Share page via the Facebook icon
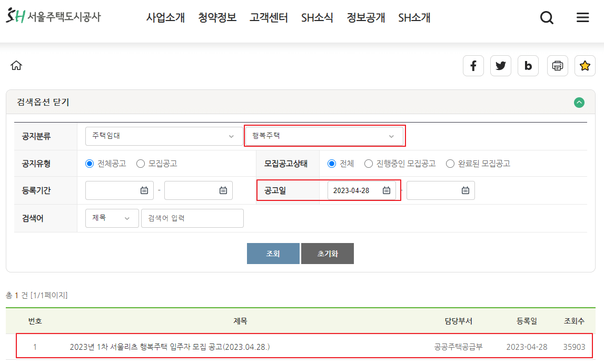This screenshot has height=364, width=604. click(473, 65)
